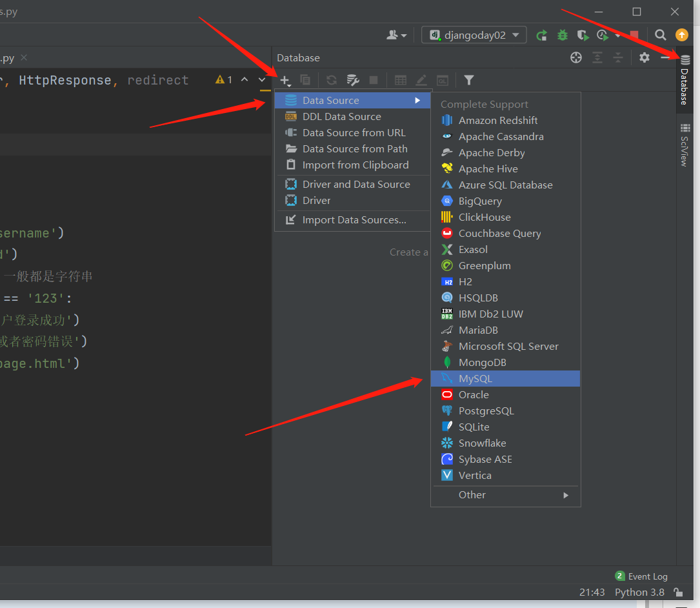
Task: Select Apache Derby data source
Action: (505, 153)
